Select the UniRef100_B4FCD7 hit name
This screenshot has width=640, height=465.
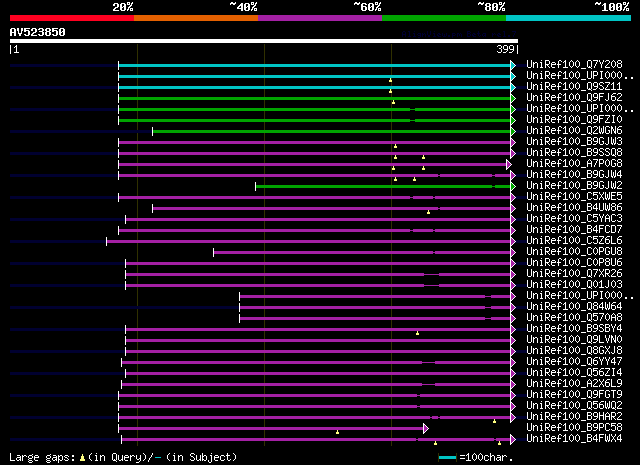click(574, 230)
